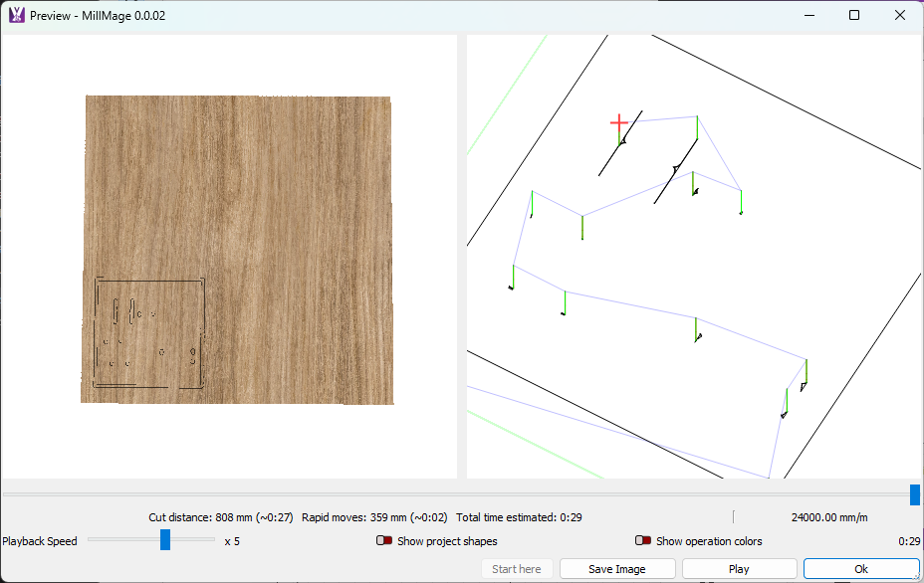Click the MillMage app icon in title bar
The width and height of the screenshot is (924, 583).
17,15
